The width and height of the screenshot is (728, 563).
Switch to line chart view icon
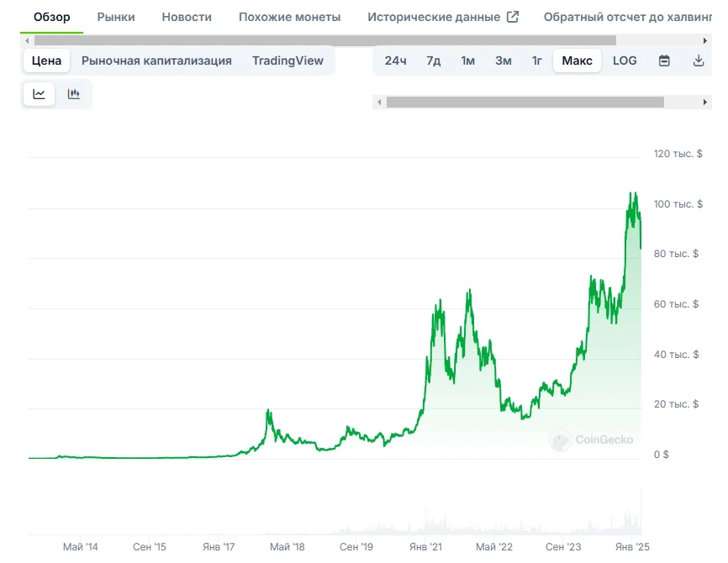[40, 94]
